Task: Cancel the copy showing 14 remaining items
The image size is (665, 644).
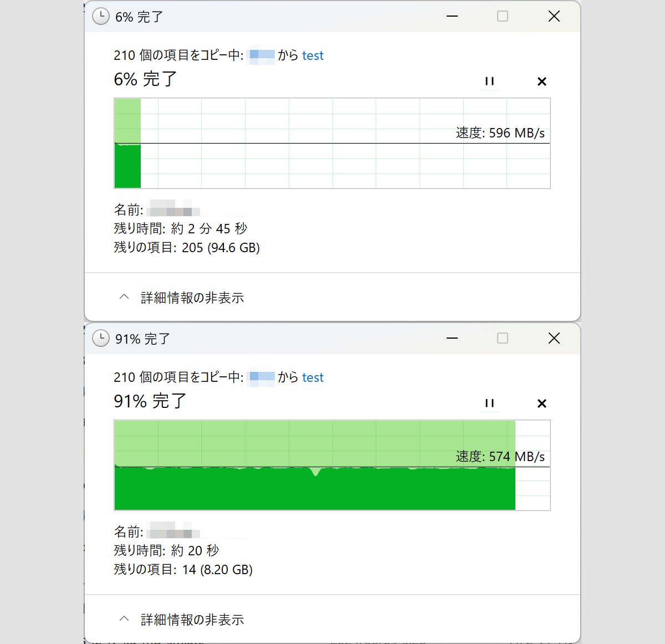Action: (x=541, y=403)
